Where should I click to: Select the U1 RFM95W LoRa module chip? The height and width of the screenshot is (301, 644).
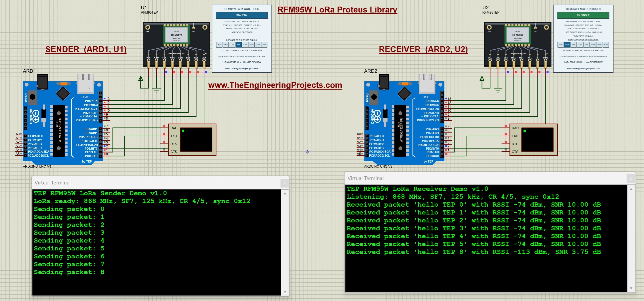coord(176,35)
